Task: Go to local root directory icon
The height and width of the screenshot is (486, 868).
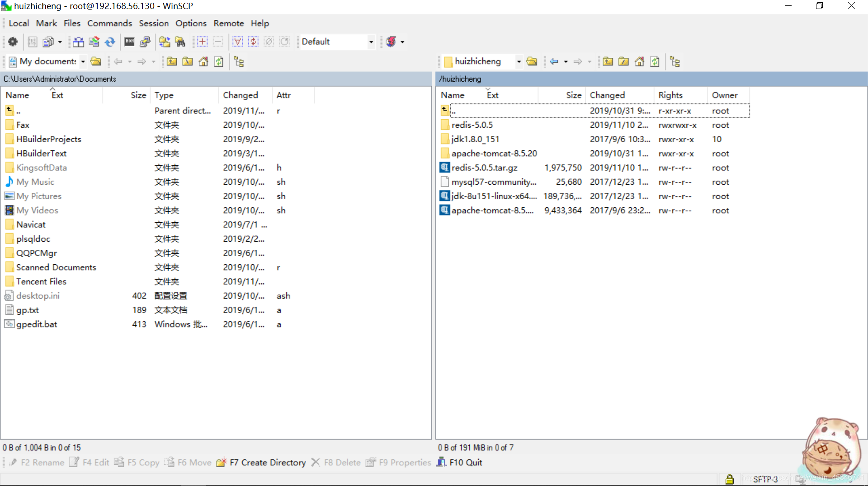Action: [188, 61]
